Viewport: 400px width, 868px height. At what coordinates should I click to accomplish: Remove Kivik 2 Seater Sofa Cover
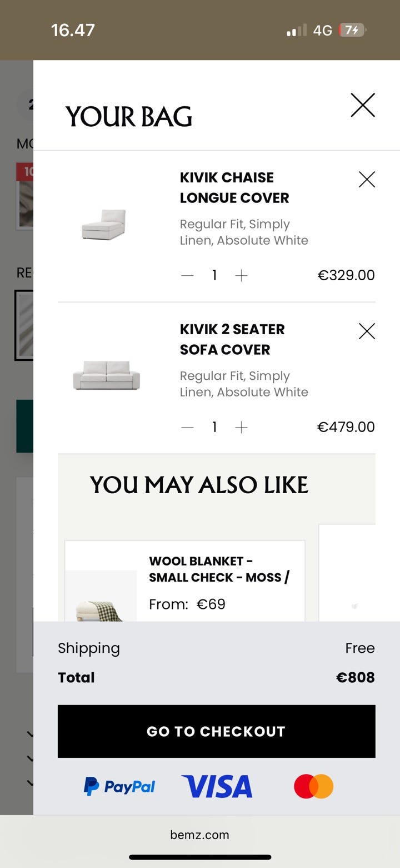[x=367, y=331]
